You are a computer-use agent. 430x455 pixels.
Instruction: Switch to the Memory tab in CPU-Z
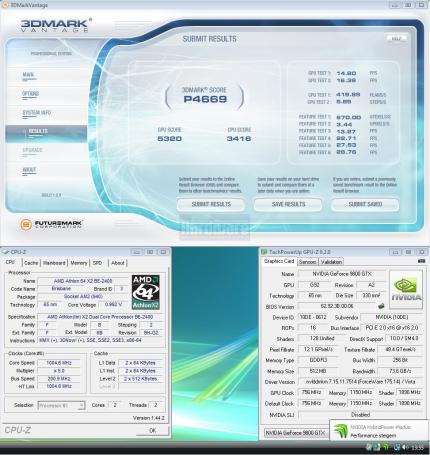tap(79, 263)
